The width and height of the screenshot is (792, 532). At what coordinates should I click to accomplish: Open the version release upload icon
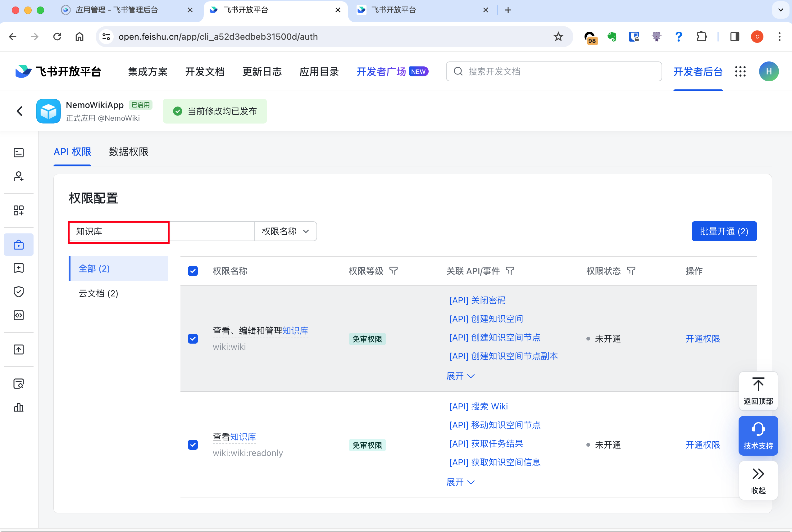pos(19,349)
